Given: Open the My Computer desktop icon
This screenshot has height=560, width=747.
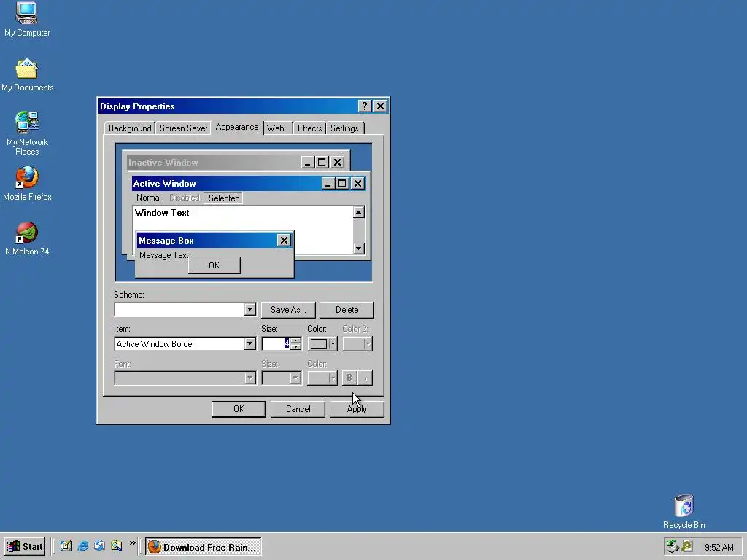Looking at the screenshot, I should (27, 19).
